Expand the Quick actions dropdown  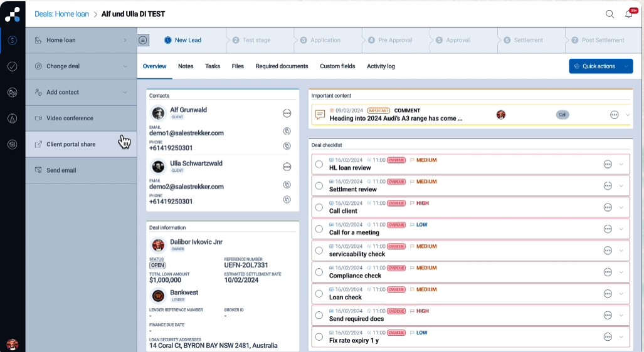click(x=626, y=66)
